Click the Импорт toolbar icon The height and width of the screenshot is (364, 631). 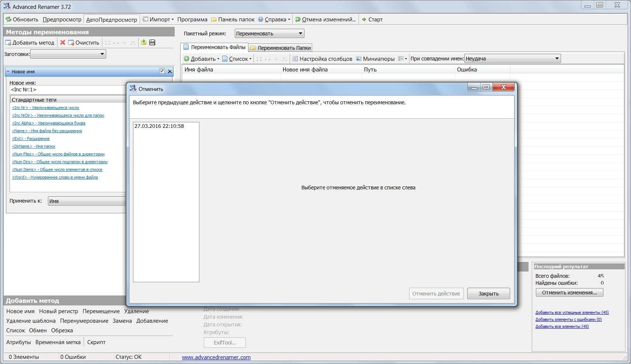pos(145,19)
